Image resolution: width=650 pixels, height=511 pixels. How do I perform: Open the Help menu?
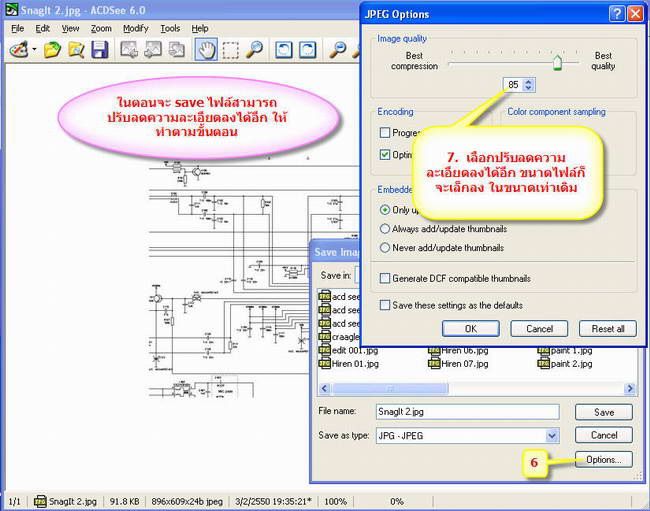[x=200, y=28]
